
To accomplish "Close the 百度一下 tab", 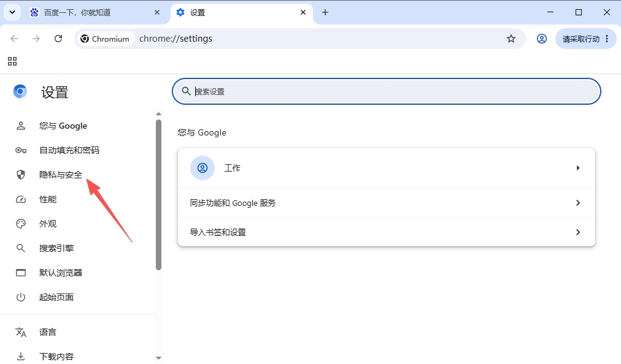I will (157, 12).
